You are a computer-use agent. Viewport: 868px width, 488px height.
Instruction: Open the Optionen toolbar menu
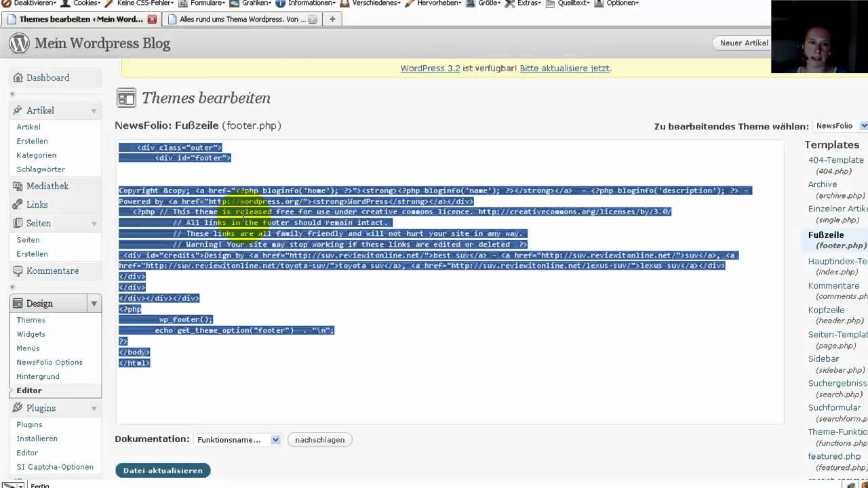coord(617,3)
